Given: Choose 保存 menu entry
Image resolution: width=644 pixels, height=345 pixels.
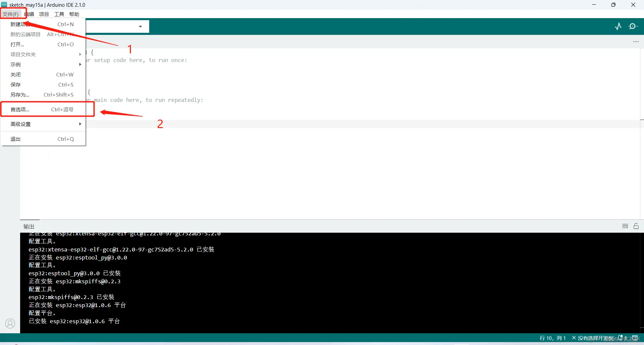Looking at the screenshot, I should [43, 84].
